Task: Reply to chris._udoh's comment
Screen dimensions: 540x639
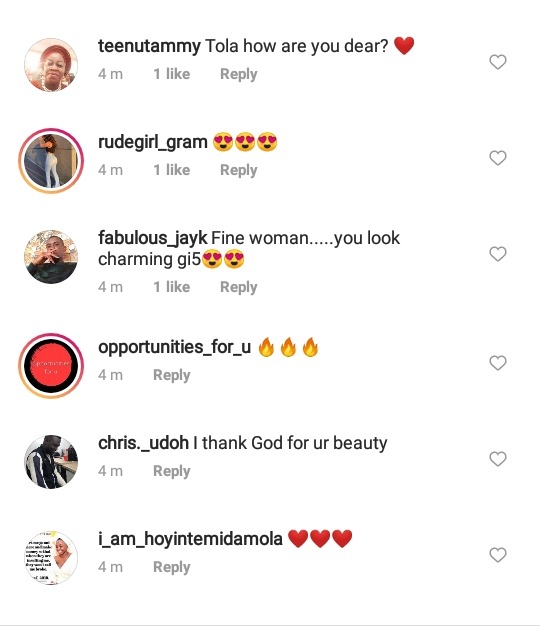Action: click(x=172, y=471)
